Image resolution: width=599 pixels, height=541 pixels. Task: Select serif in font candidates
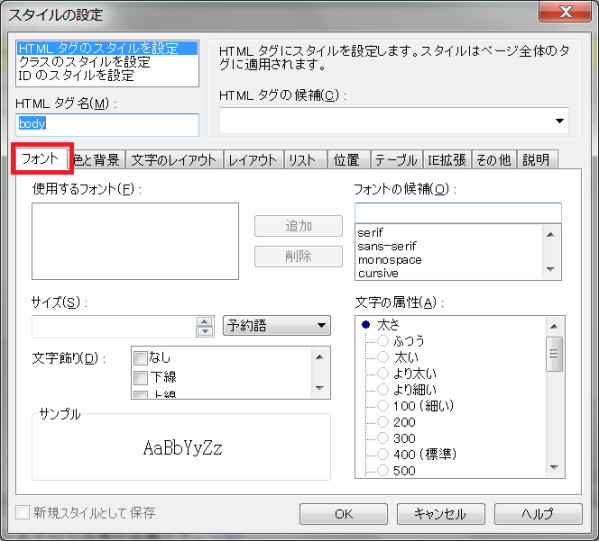tap(449, 232)
